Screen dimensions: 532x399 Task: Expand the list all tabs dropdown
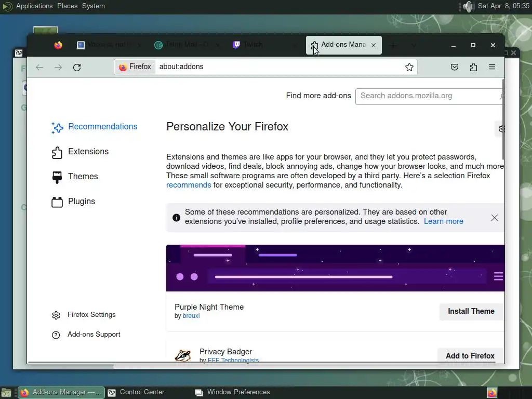coord(414,45)
